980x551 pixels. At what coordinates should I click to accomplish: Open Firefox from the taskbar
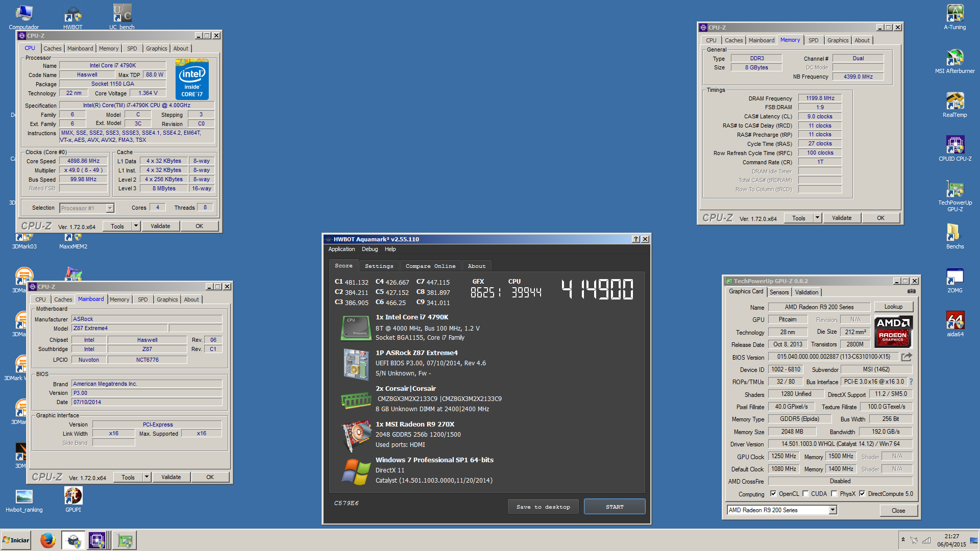point(47,540)
